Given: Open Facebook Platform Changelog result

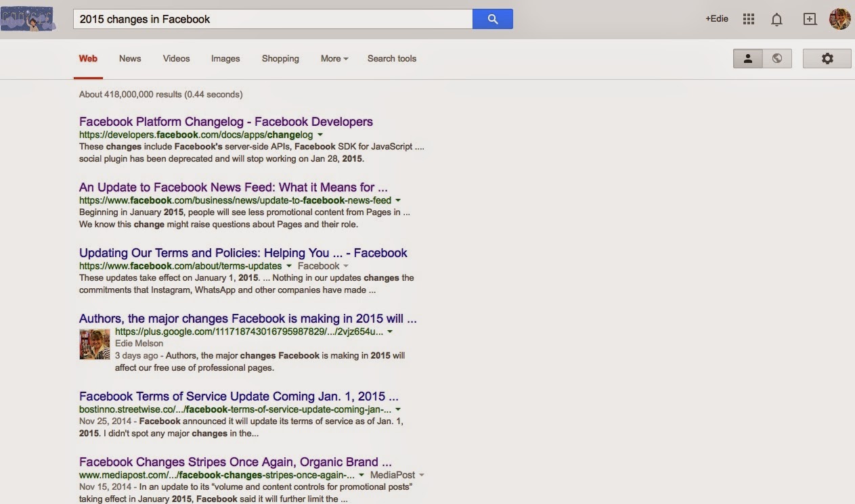Looking at the screenshot, I should pyautogui.click(x=226, y=122).
